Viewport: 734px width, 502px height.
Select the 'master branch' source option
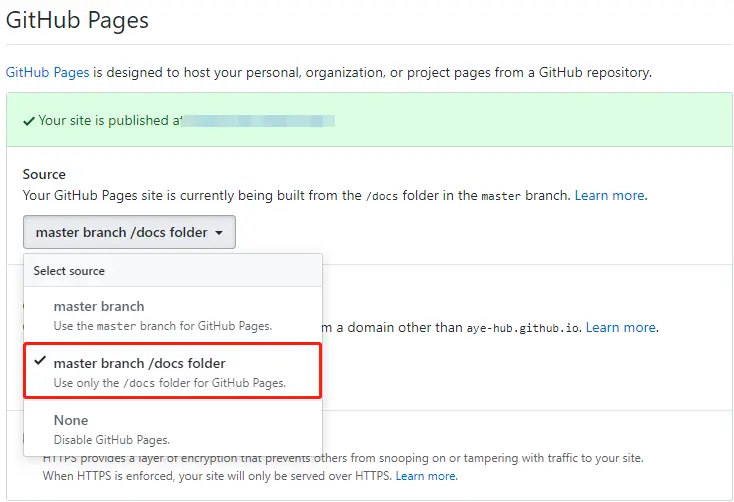click(x=98, y=306)
